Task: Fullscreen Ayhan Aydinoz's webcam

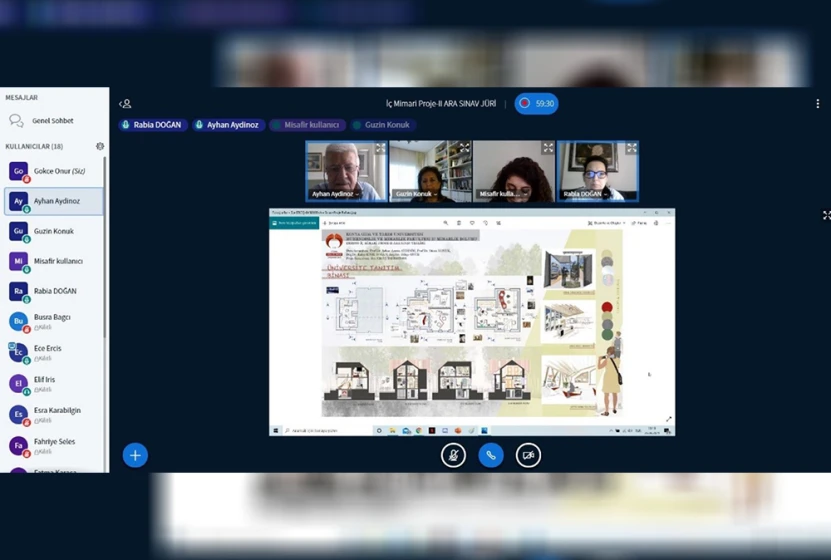Action: (x=380, y=148)
